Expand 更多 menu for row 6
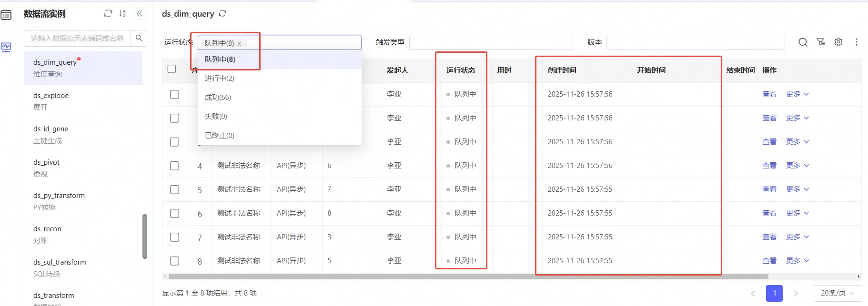The width and height of the screenshot is (868, 306). [x=797, y=213]
